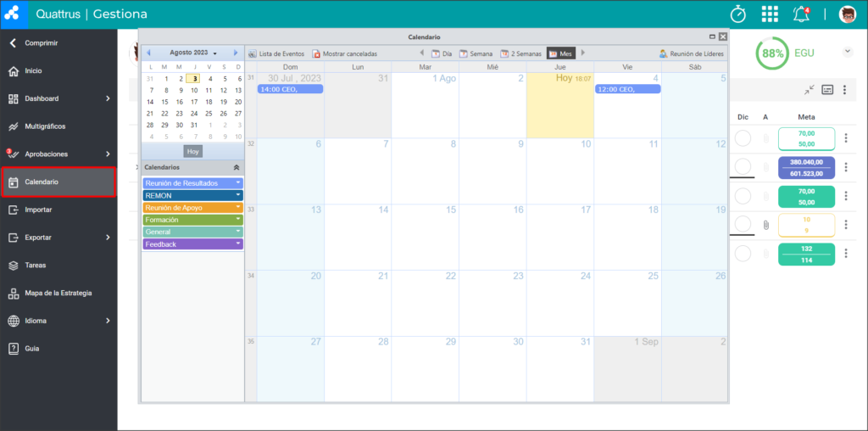This screenshot has width=868, height=431.
Task: Click Hoy button under mini calendar
Action: click(x=193, y=151)
